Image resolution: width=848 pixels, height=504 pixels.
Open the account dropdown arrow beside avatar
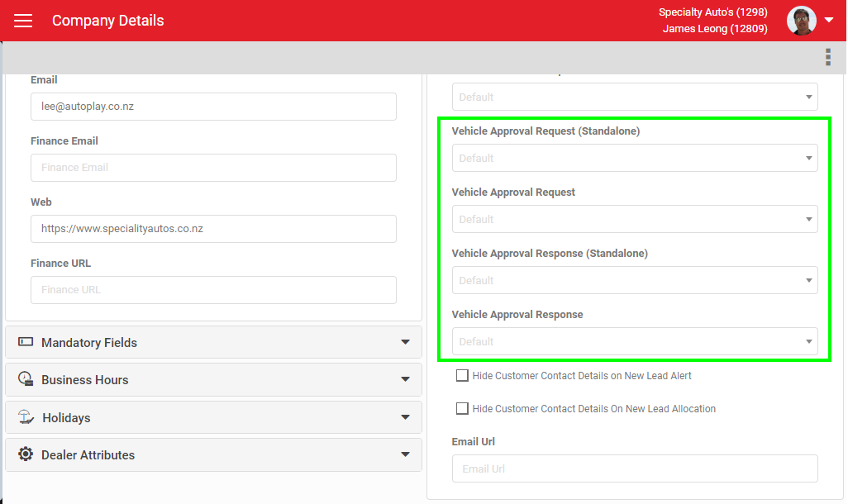(829, 21)
